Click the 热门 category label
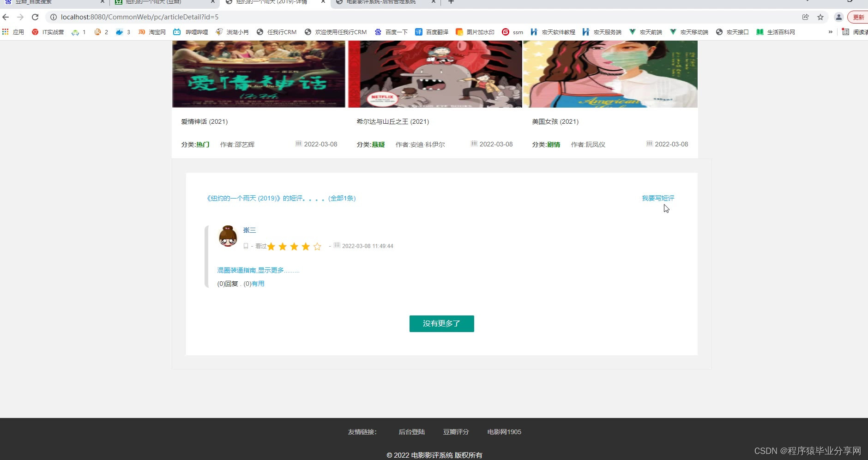The image size is (868, 460). 203,145
